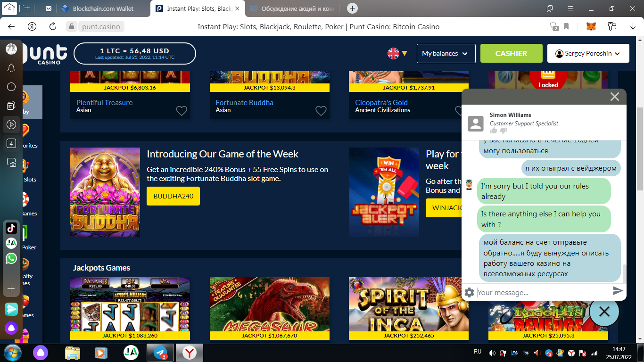Open the Plentiful Treasure game link
Screen dimensions: 644x362
104,102
